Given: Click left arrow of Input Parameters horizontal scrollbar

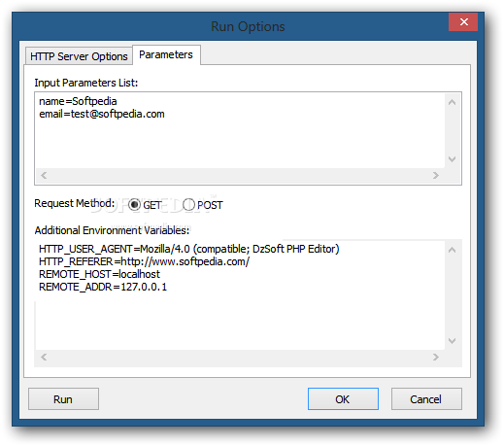Looking at the screenshot, I should point(44,176).
